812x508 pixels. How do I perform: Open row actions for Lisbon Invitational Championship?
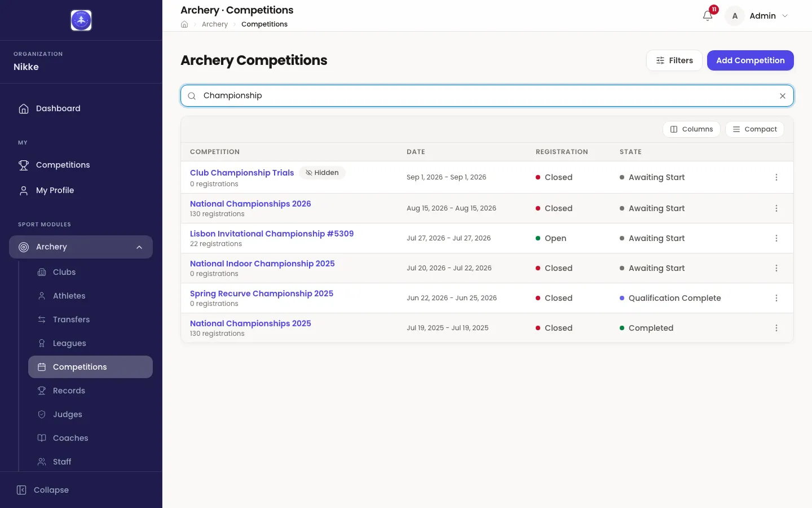[x=776, y=238]
